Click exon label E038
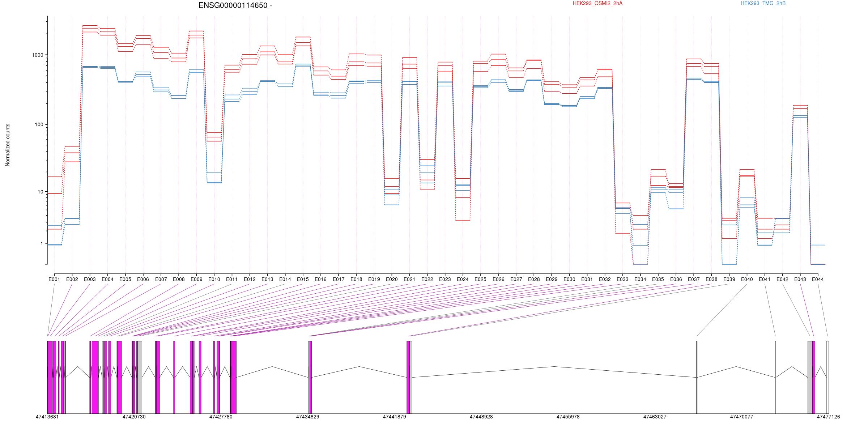The height and width of the screenshot is (434, 868). pyautogui.click(x=711, y=279)
